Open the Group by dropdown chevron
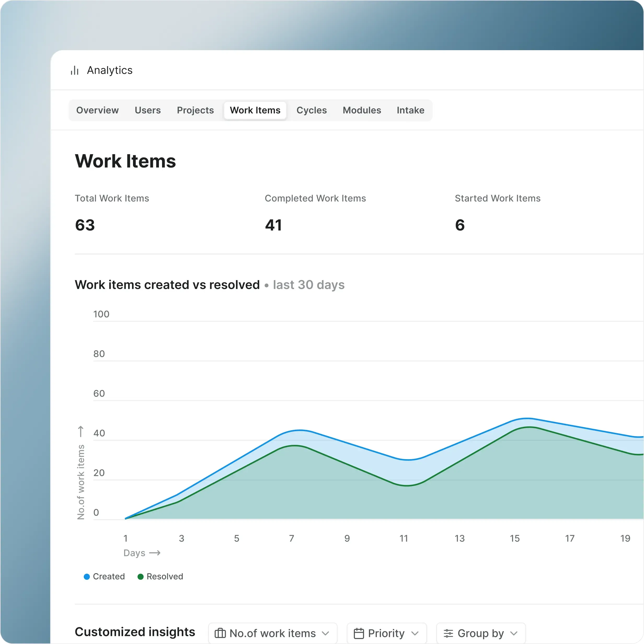 pos(514,633)
